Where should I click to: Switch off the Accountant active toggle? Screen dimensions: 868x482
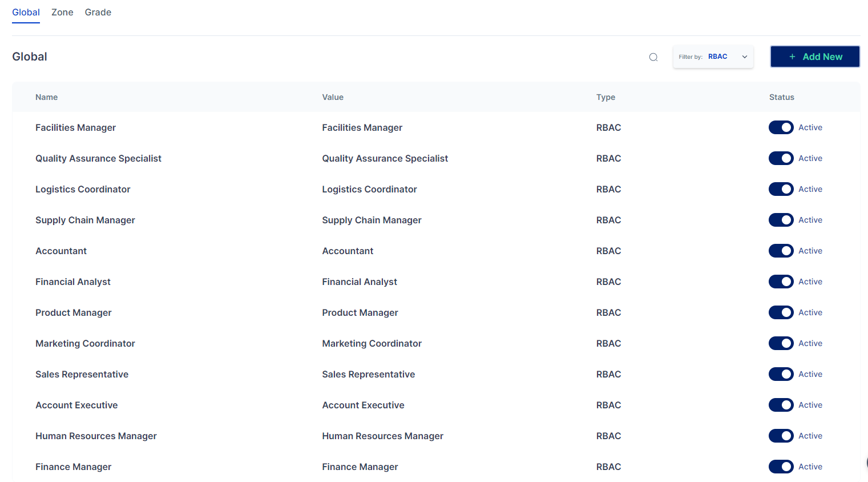[x=781, y=251]
